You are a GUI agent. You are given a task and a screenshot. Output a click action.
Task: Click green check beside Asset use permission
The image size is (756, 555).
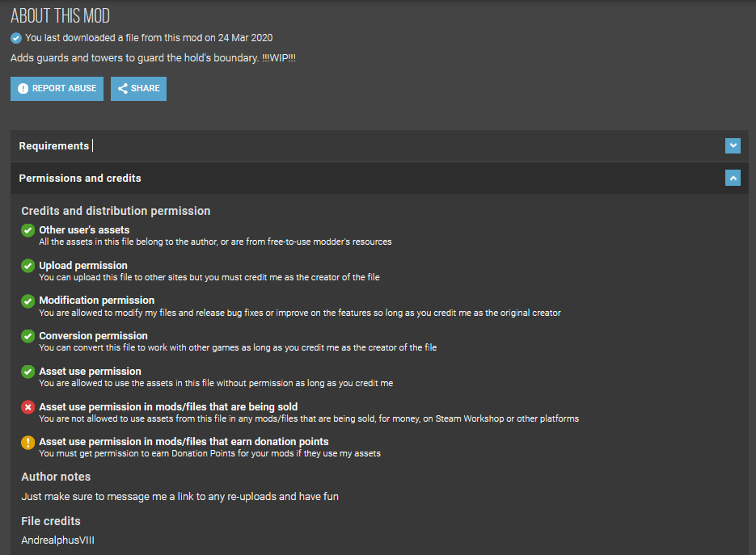point(28,372)
